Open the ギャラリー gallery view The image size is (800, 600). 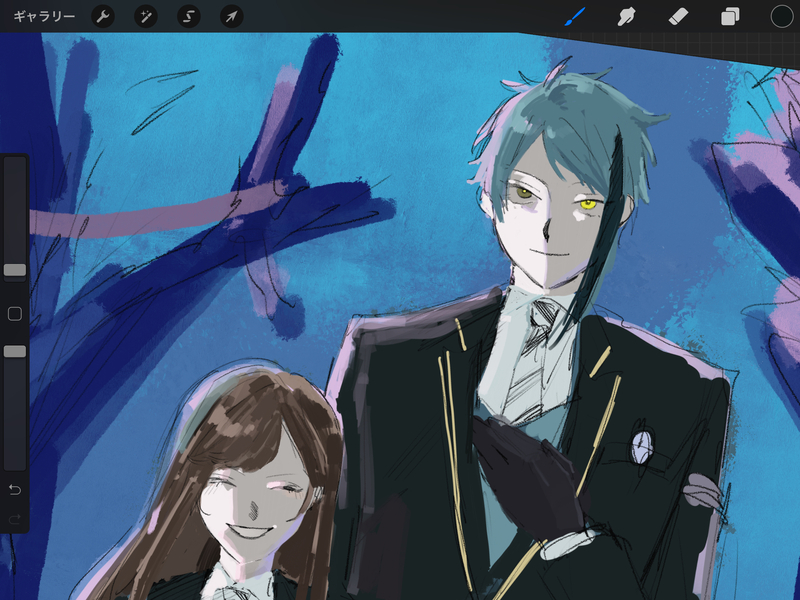pyautogui.click(x=44, y=16)
